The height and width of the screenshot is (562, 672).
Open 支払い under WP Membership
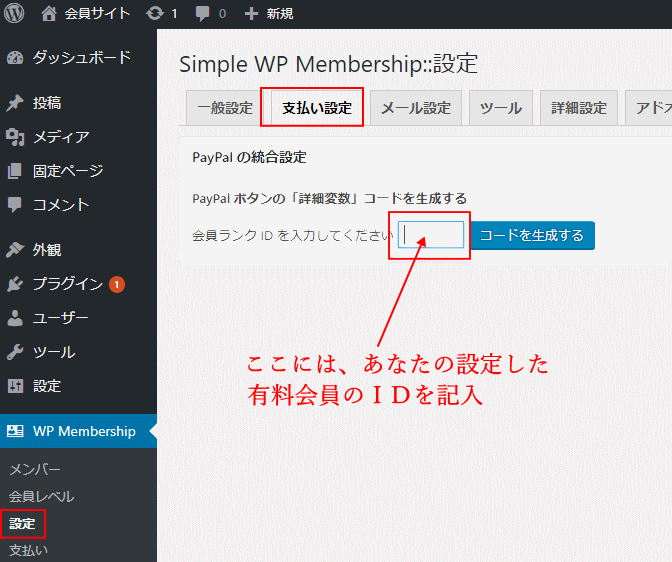tap(28, 550)
